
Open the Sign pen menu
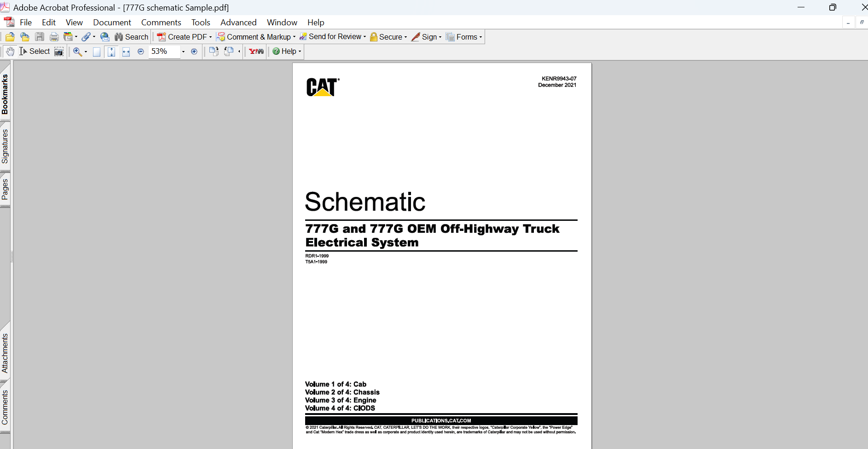[x=427, y=37]
